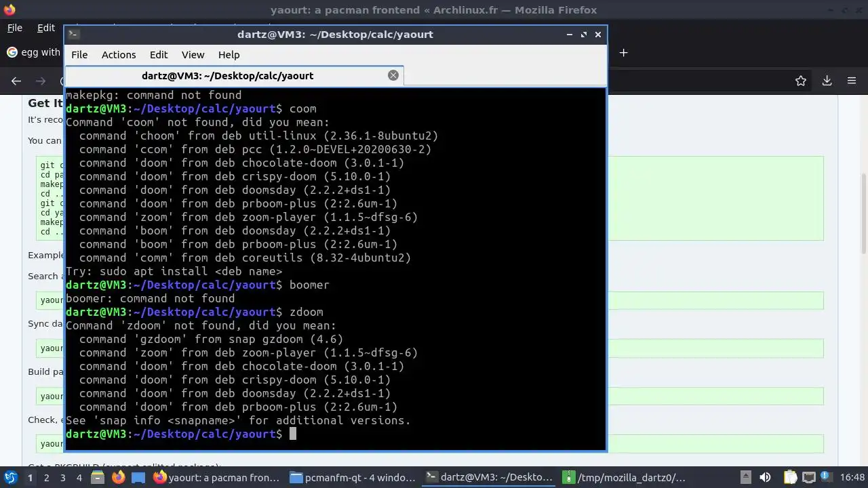Viewport: 868px width, 488px height.
Task: Open the network status tray icon
Action: tap(810, 477)
